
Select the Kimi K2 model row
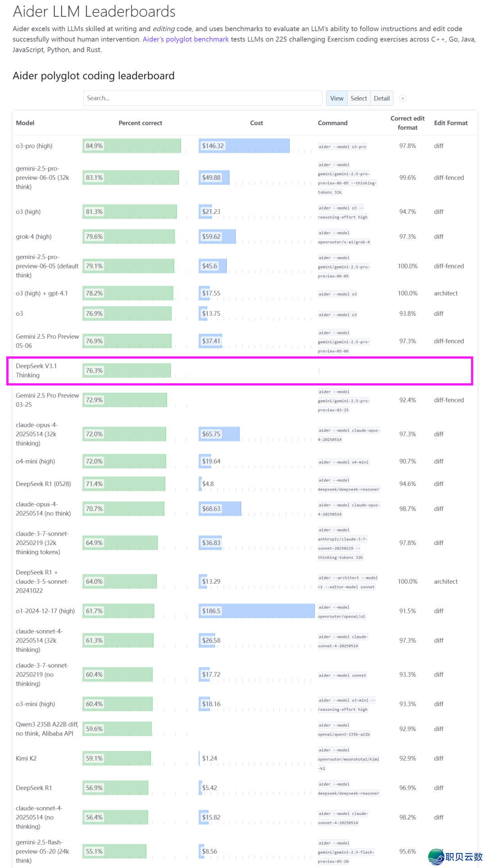point(245,759)
